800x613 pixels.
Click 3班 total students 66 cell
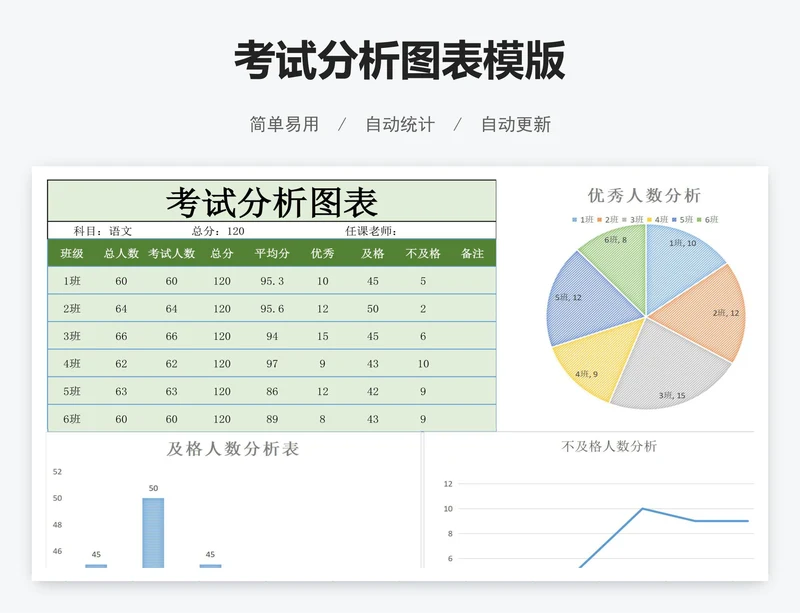coord(121,336)
